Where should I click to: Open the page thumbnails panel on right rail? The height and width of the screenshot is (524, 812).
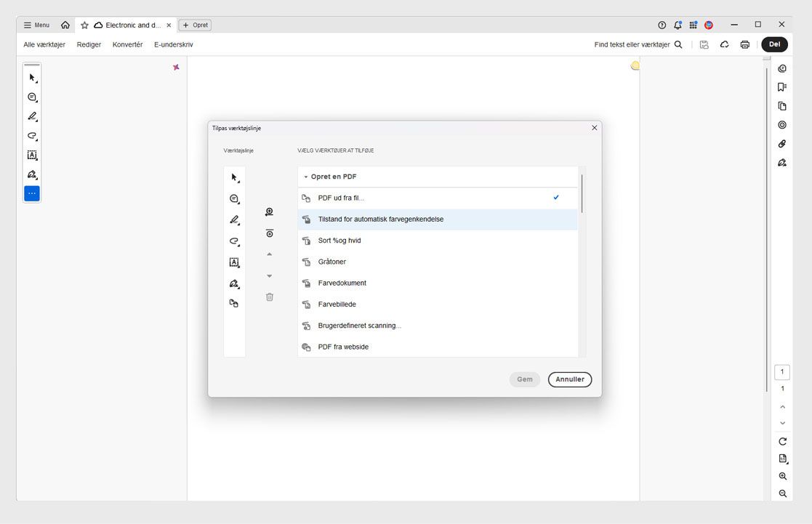782,106
